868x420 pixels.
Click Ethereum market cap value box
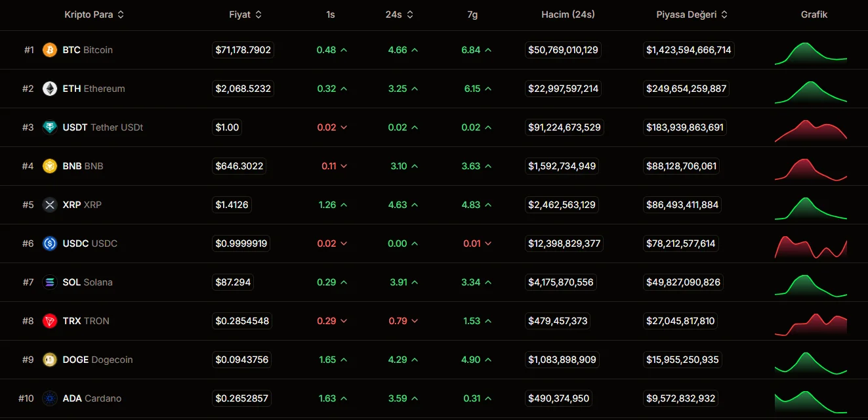[x=686, y=89]
